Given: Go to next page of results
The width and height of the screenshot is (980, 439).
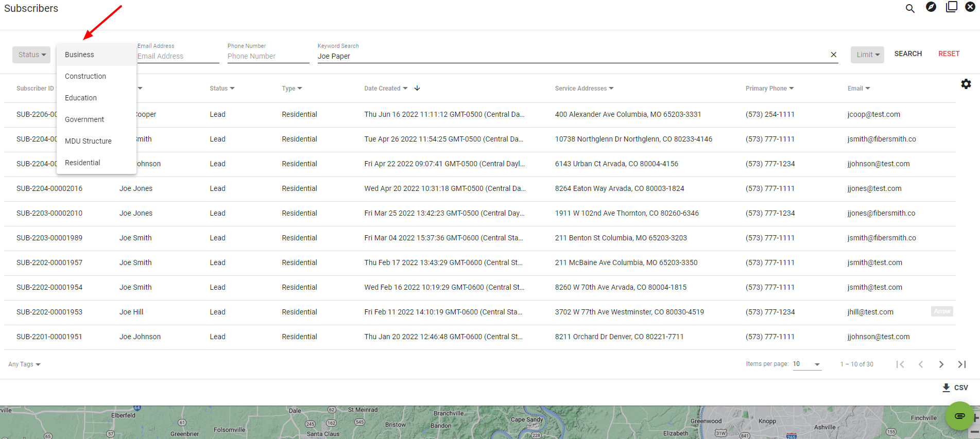Looking at the screenshot, I should 941,364.
